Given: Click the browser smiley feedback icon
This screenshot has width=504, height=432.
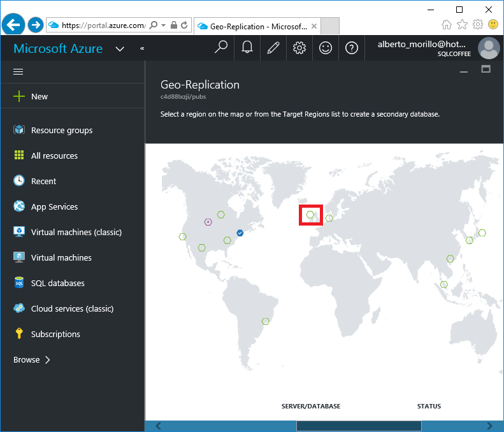Looking at the screenshot, I should coord(493,24).
